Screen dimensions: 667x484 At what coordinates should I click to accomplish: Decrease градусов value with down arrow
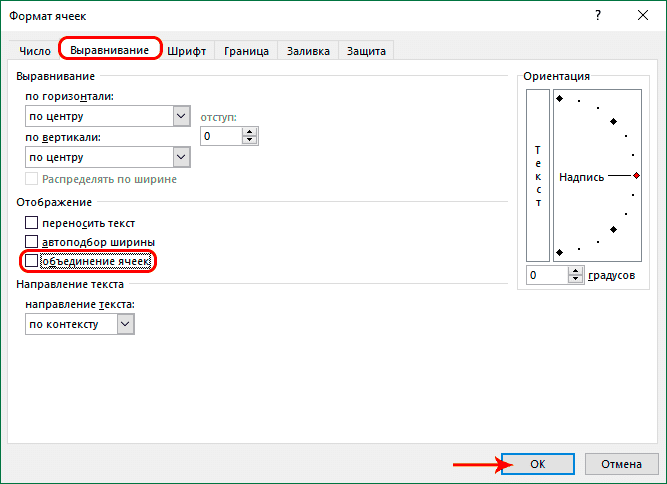pos(579,279)
